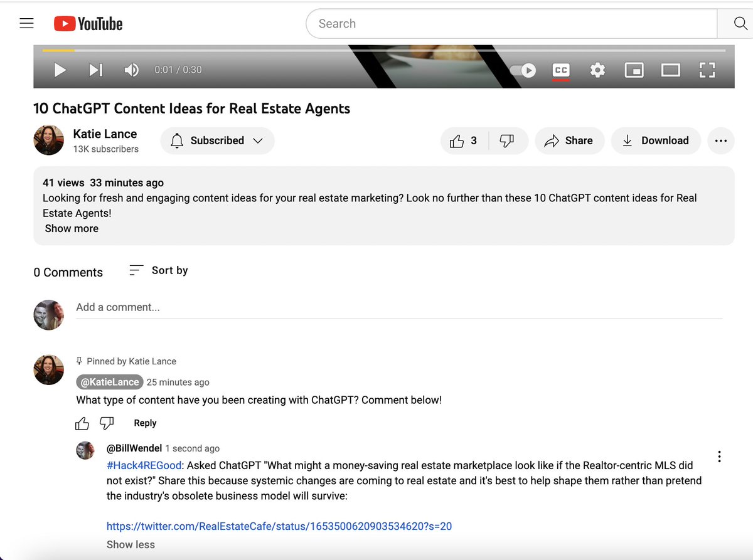753x560 pixels.
Task: Click the Add a comment field
Action: (x=399, y=307)
